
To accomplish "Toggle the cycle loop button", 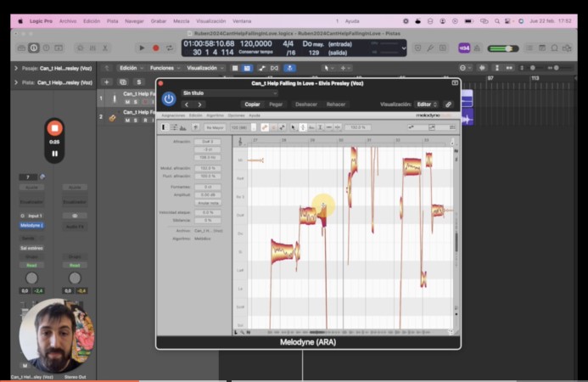I will coord(170,48).
